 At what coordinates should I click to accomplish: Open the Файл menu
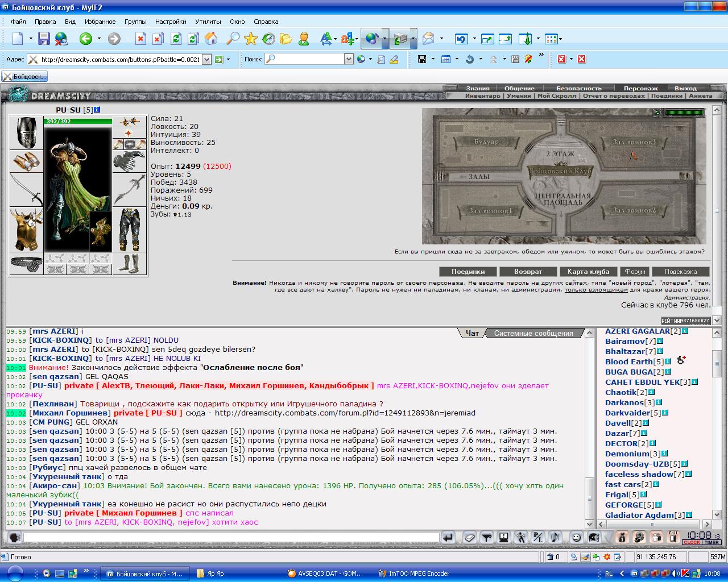(18, 22)
